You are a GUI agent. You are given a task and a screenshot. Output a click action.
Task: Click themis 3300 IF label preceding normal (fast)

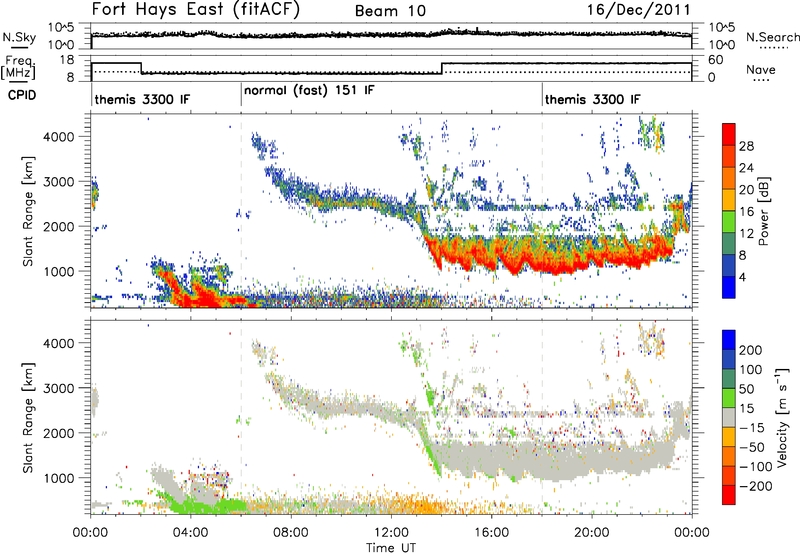(142, 99)
